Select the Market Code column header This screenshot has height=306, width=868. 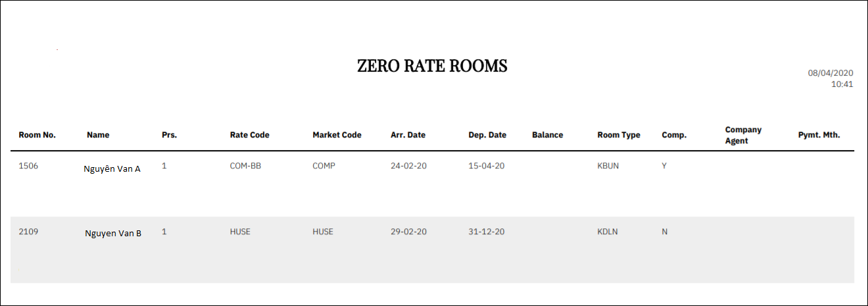click(x=337, y=135)
